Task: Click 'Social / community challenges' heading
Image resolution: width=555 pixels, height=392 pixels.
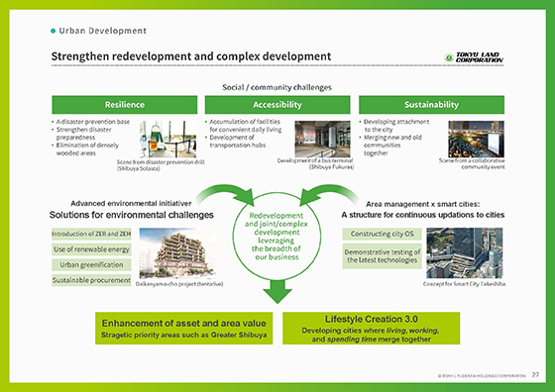Action: click(x=277, y=87)
